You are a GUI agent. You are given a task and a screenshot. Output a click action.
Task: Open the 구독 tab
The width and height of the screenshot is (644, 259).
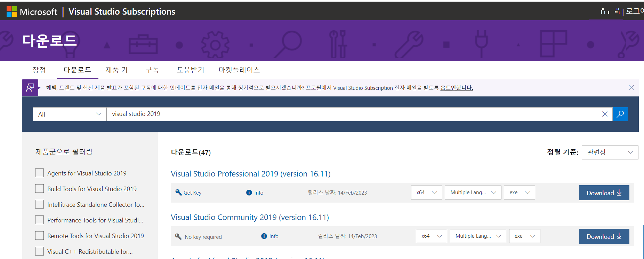click(152, 70)
